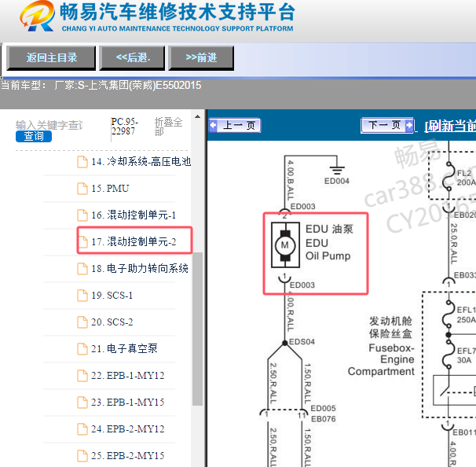Open the previous page with 上一页
The width and height of the screenshot is (476, 467).
pyautogui.click(x=234, y=125)
